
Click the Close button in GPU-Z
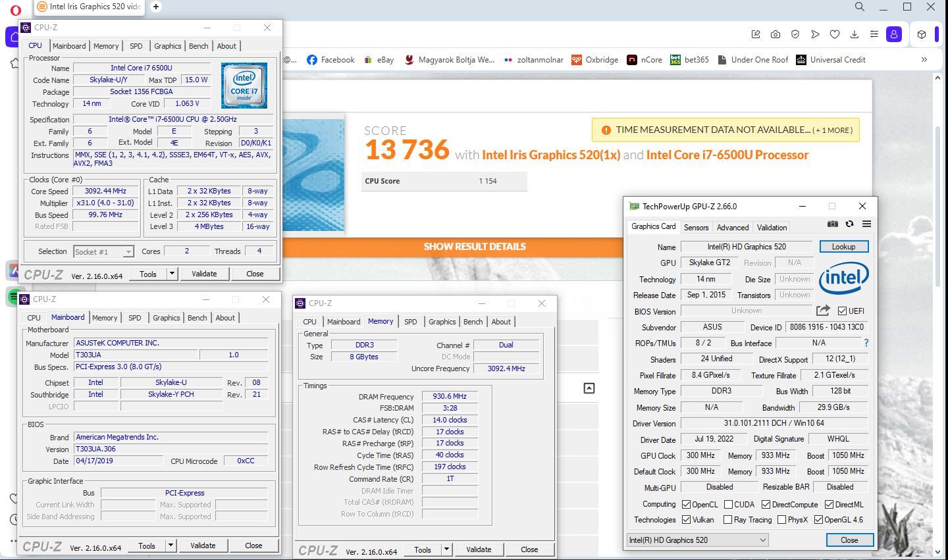849,540
